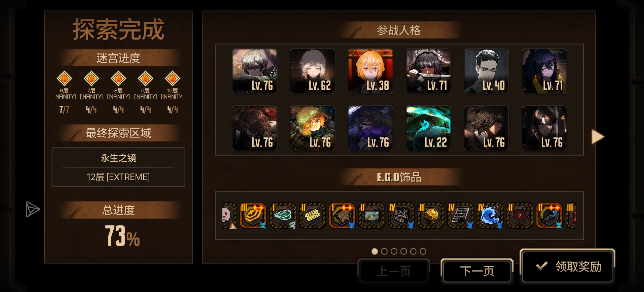The width and height of the screenshot is (644, 292).
Task: Select the torn paper document E.G.O gift
Action: (x=460, y=216)
